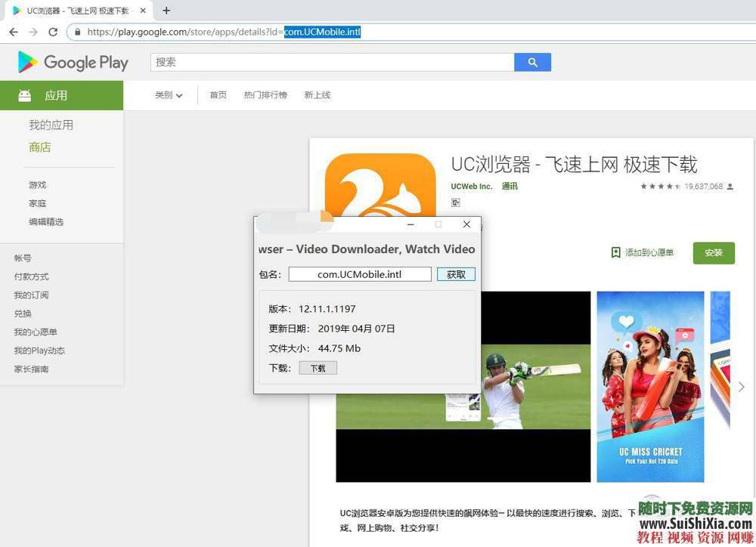Click the 获取 button in the downloader window
The height and width of the screenshot is (547, 756).
pos(456,274)
